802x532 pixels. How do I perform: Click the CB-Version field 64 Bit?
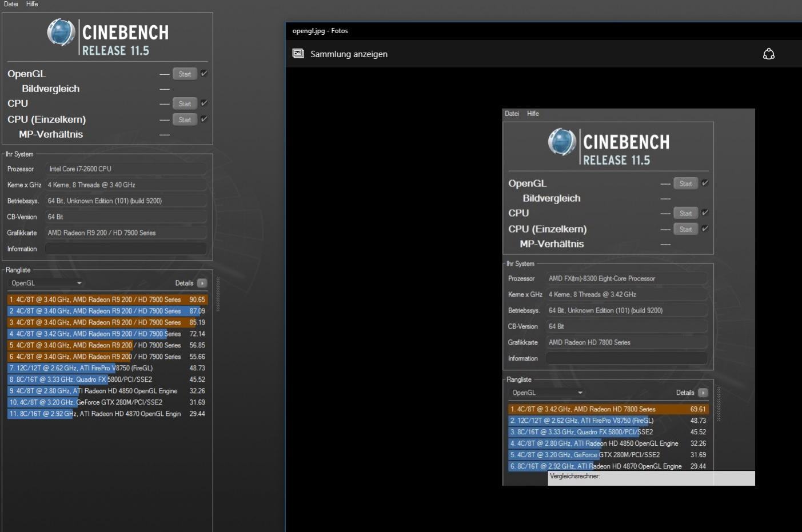126,217
